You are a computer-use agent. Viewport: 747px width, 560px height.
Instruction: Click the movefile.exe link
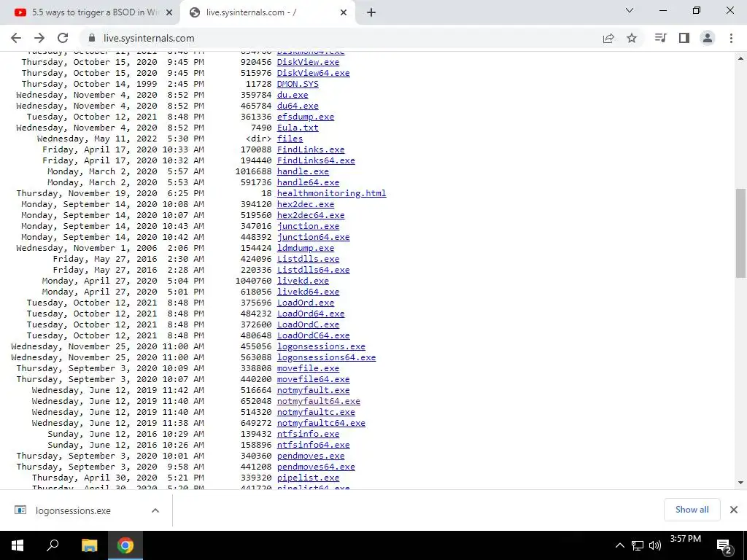coord(309,368)
